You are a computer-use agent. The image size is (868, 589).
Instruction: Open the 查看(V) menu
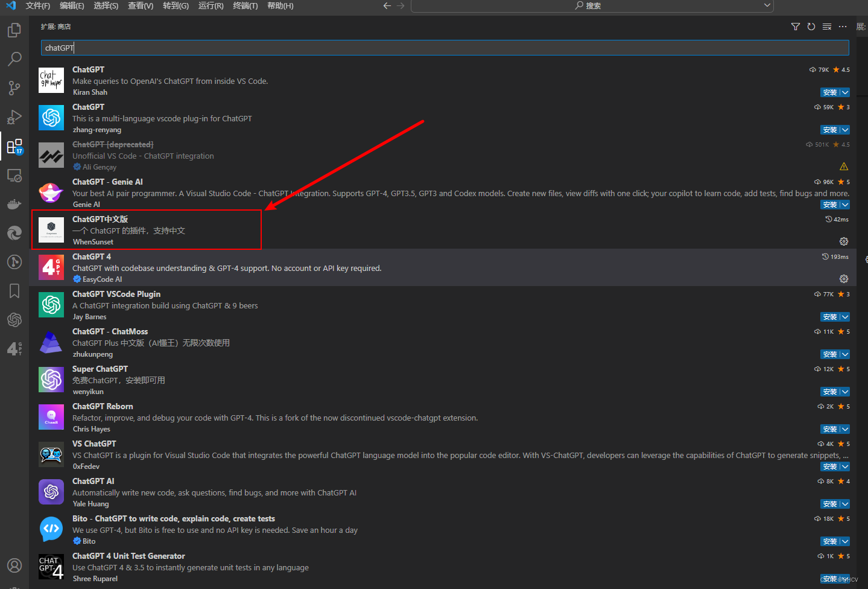(x=141, y=5)
